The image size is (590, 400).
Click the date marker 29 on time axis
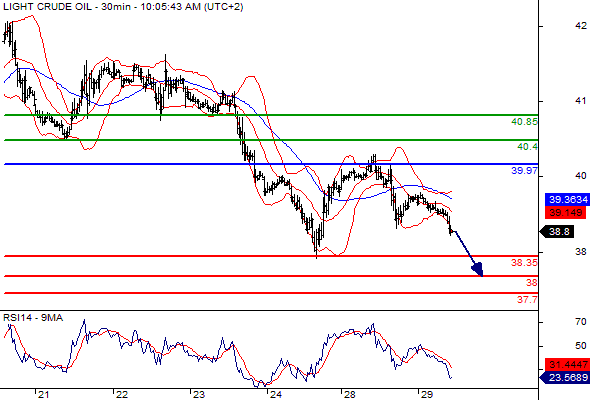[x=427, y=394]
